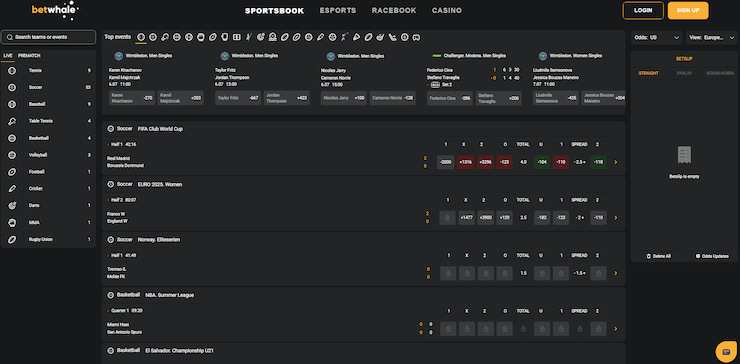
Task: Open the Real Madrid vs Borussia Dortmund match
Action: (x=126, y=162)
